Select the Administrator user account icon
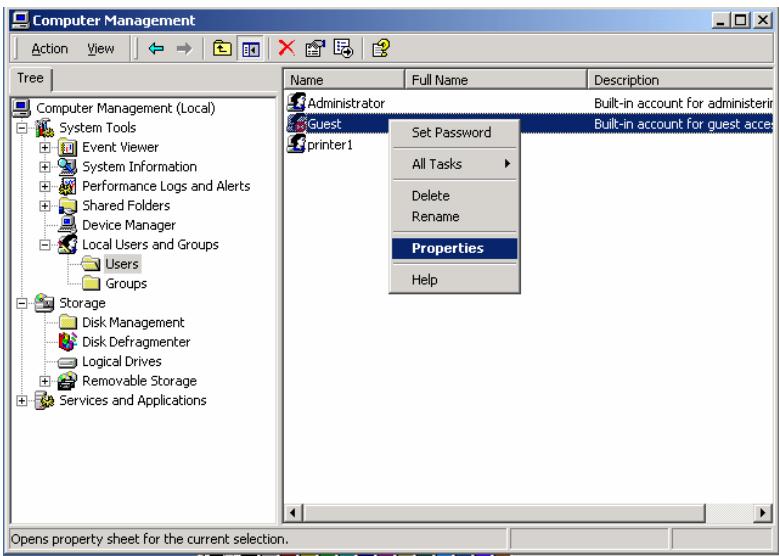 tap(295, 102)
